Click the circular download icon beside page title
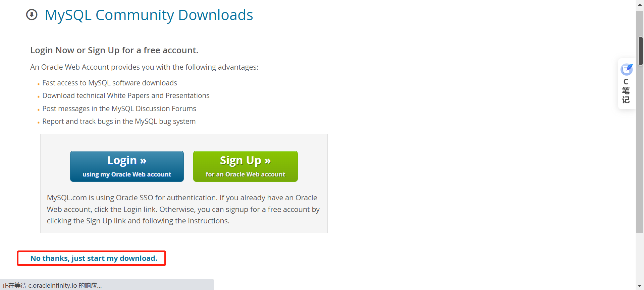Viewport: 644px width, 290px height. pos(32,15)
